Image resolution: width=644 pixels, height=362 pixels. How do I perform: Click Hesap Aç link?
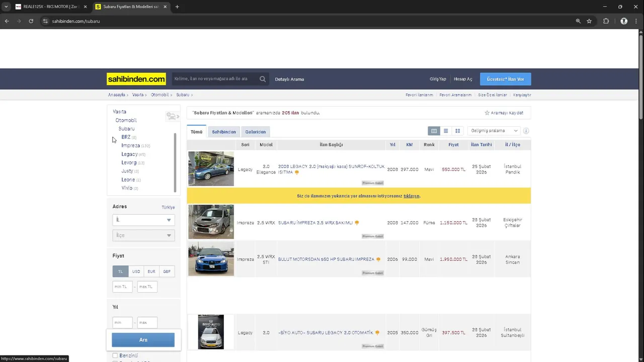pos(463,79)
